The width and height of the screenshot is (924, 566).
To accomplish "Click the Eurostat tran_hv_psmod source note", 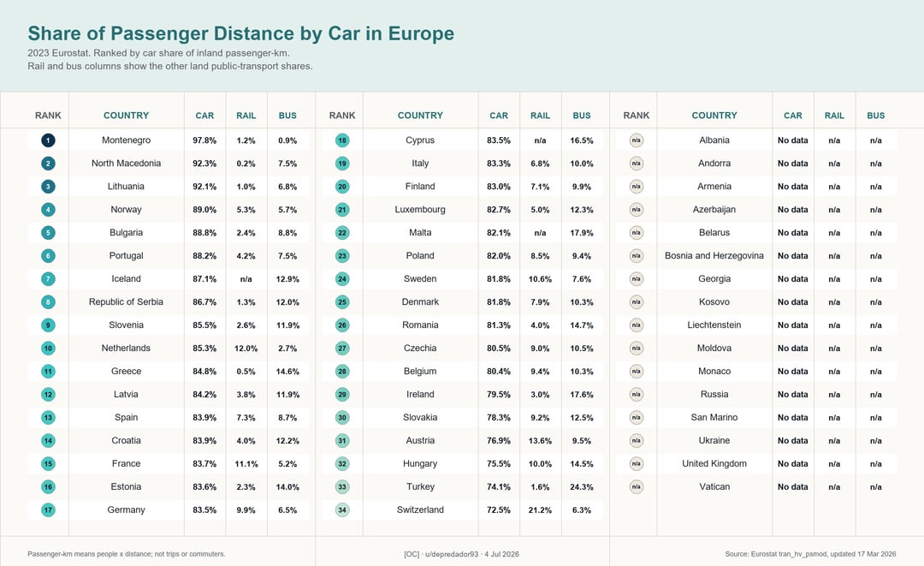I will click(810, 554).
